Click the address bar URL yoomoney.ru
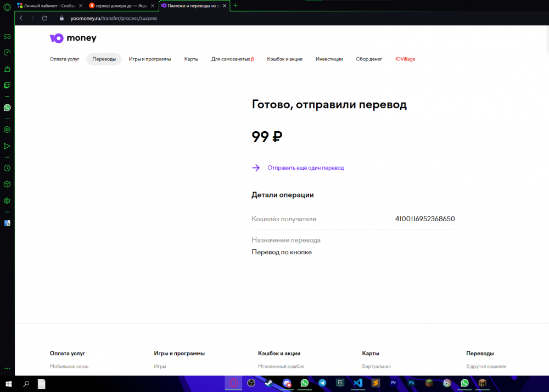Screen dimensions: 549x392 coord(114,18)
